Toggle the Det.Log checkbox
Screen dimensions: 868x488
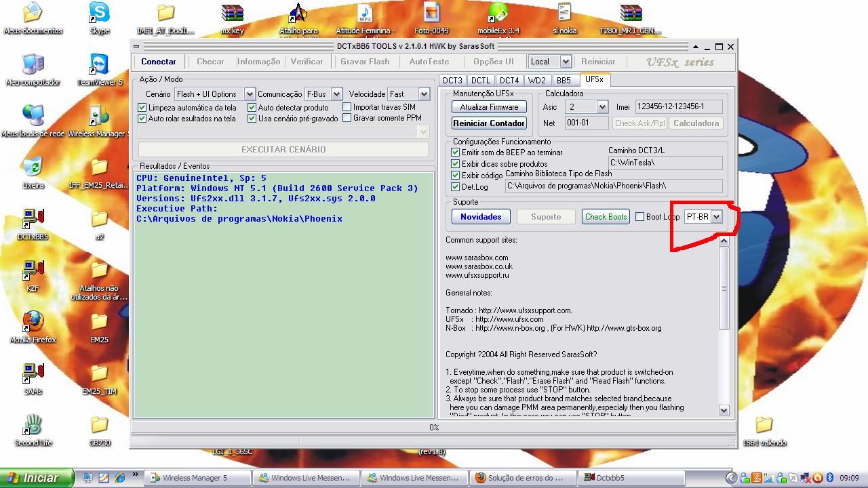(456, 186)
